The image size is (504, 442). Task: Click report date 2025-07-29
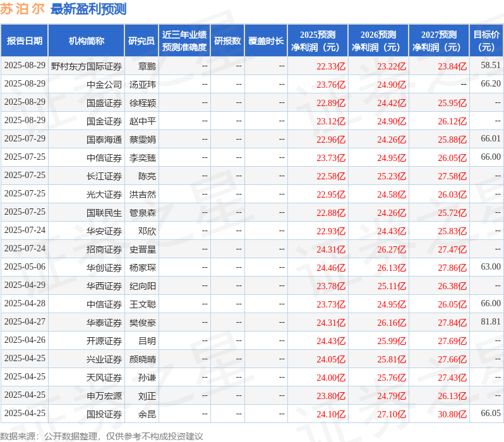click(25, 138)
